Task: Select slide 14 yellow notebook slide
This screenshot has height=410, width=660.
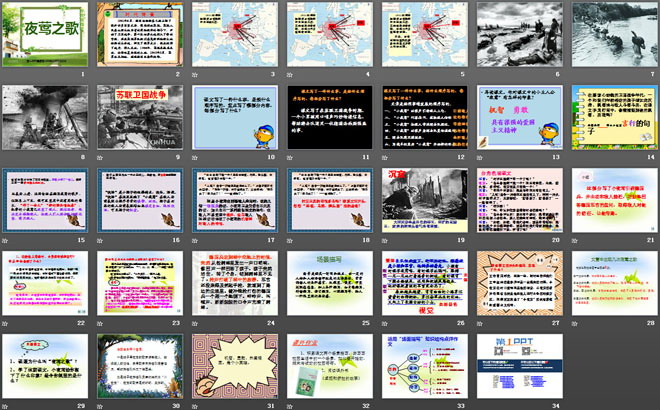Action: tap(615, 117)
